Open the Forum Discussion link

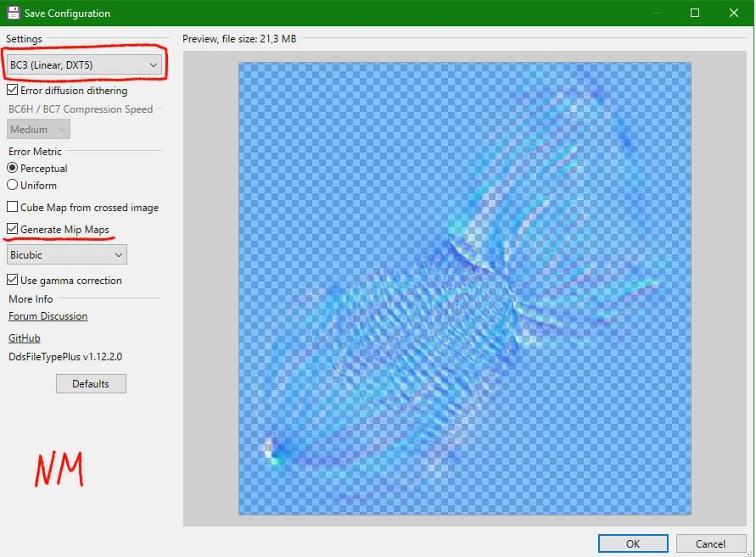pyautogui.click(x=48, y=316)
